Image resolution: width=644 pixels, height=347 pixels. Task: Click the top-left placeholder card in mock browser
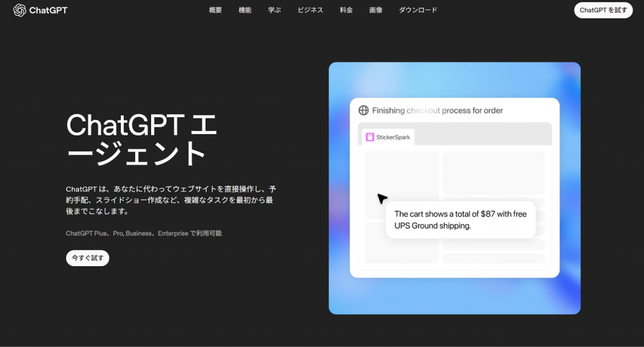(401, 176)
